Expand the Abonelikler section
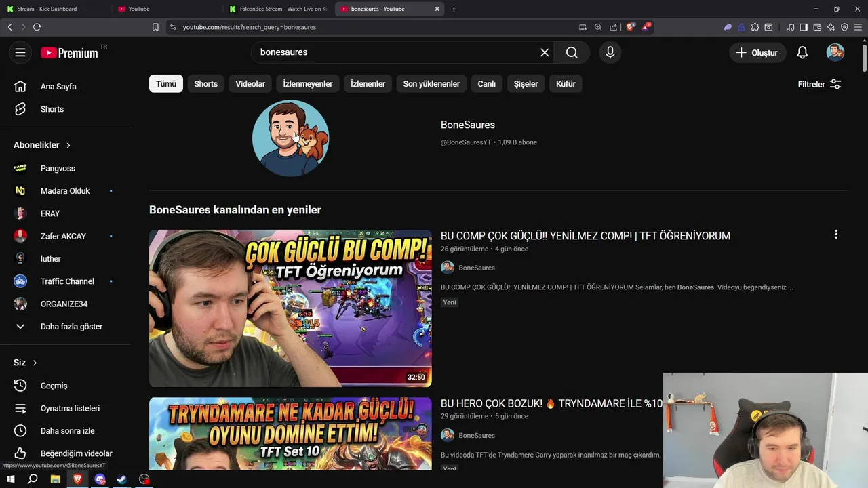This screenshot has height=488, width=868. pos(42,145)
